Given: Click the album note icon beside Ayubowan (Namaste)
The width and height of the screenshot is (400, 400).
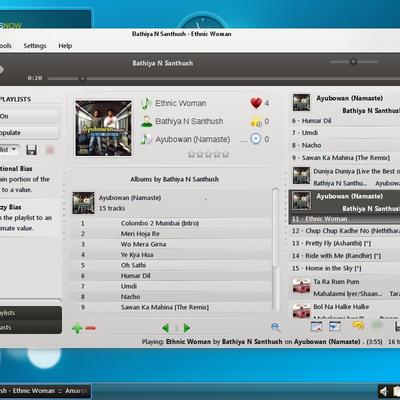Looking at the screenshot, I should pyautogui.click(x=146, y=139).
